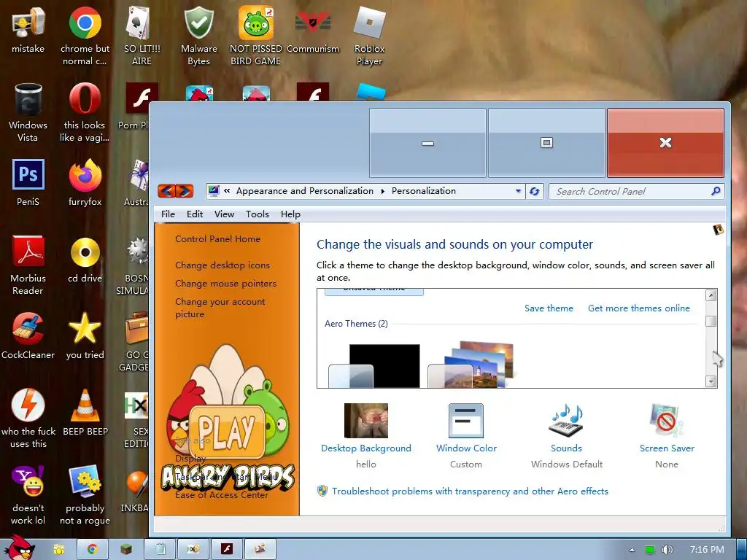This screenshot has height=560, width=747.
Task: Click the theme list scroll down arrow
Action: click(711, 381)
